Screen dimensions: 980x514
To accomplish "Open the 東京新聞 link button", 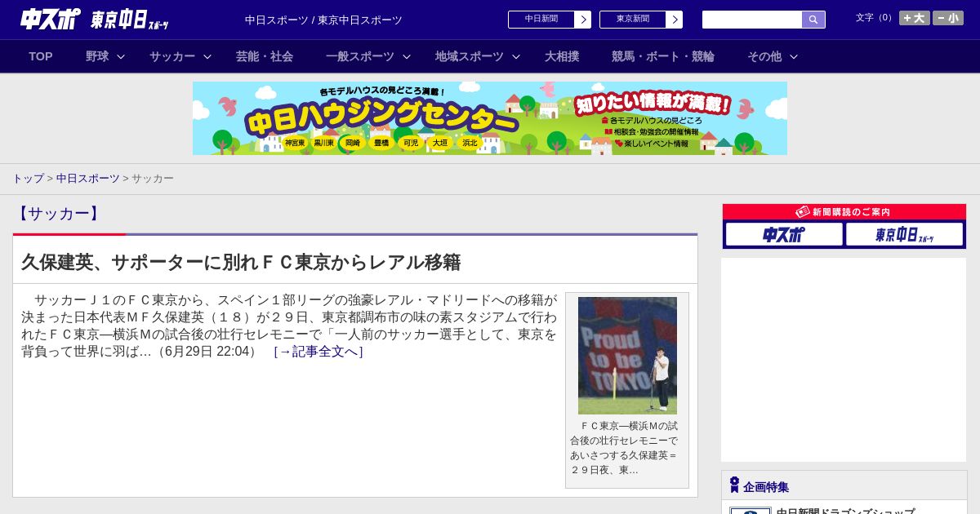I will coord(633,20).
